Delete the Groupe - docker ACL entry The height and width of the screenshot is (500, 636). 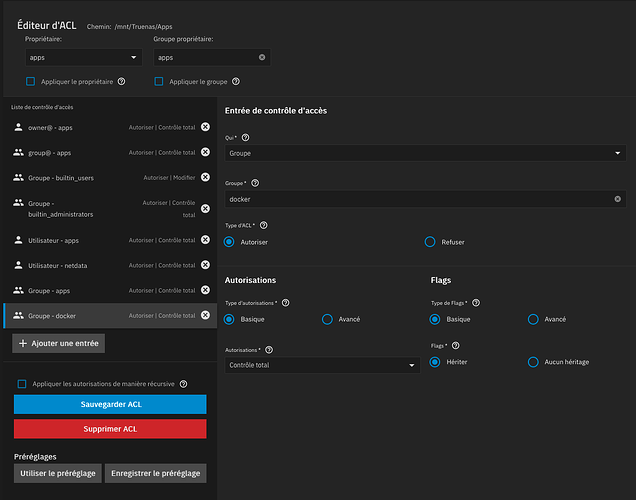coord(205,315)
